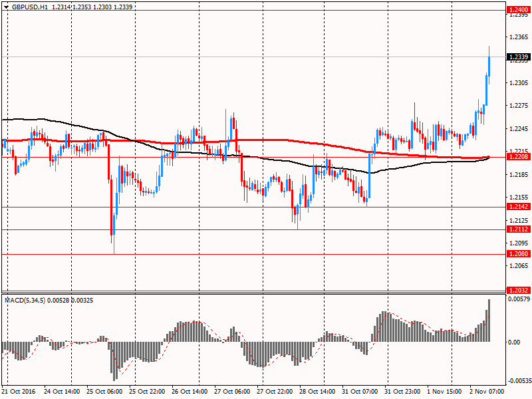The width and height of the screenshot is (532, 399).
Task: Select the 25 Oct 22:00 time axis label
Action: pos(147,391)
